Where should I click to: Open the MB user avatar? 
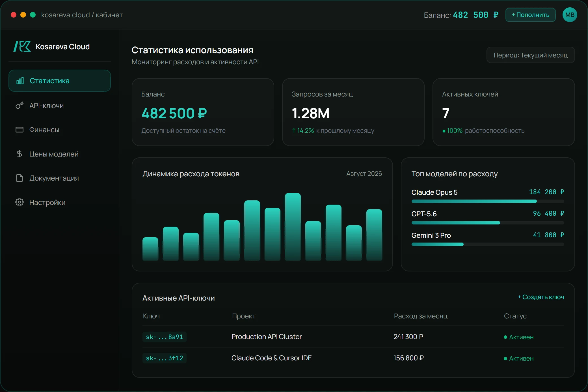pyautogui.click(x=570, y=15)
